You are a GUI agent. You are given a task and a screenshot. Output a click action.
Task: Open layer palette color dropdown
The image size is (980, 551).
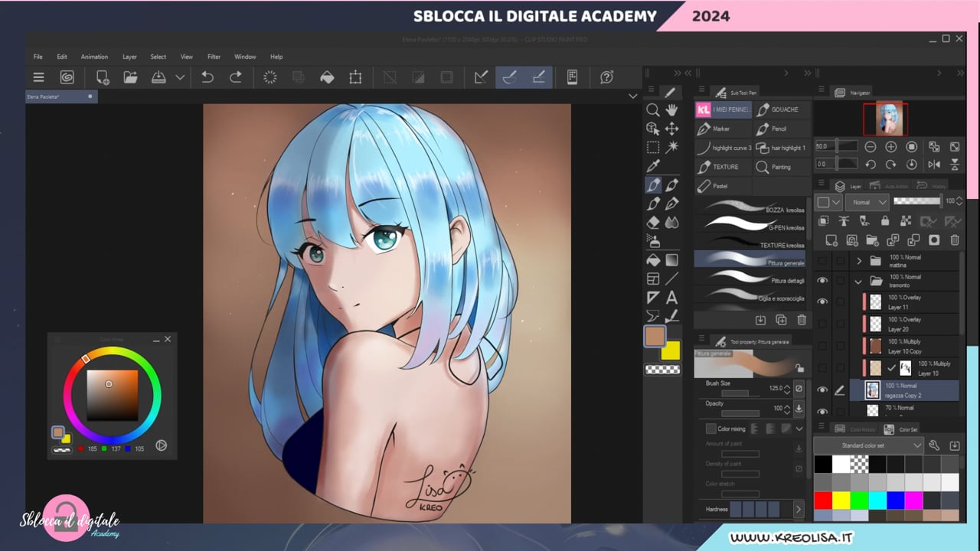tap(828, 202)
